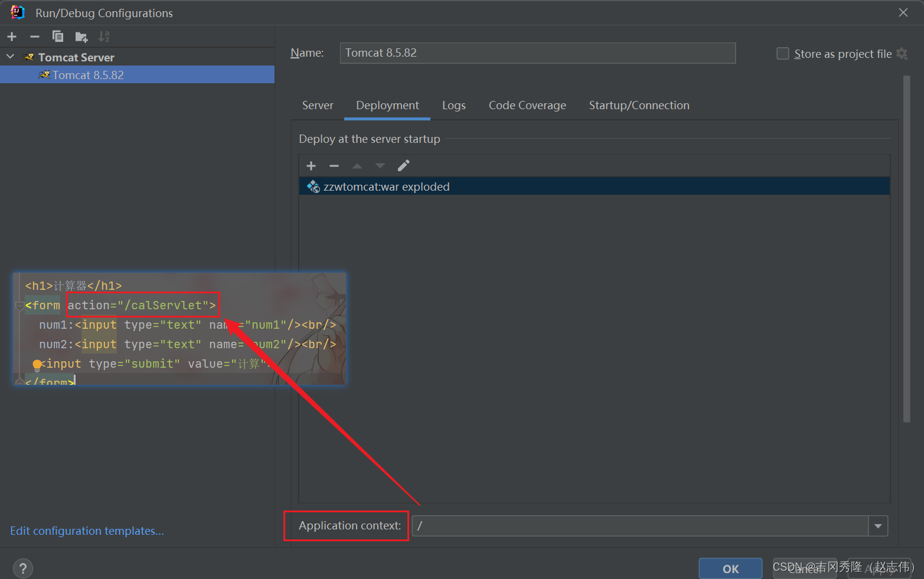
Task: Open the Code Coverage tab
Action: (x=527, y=105)
